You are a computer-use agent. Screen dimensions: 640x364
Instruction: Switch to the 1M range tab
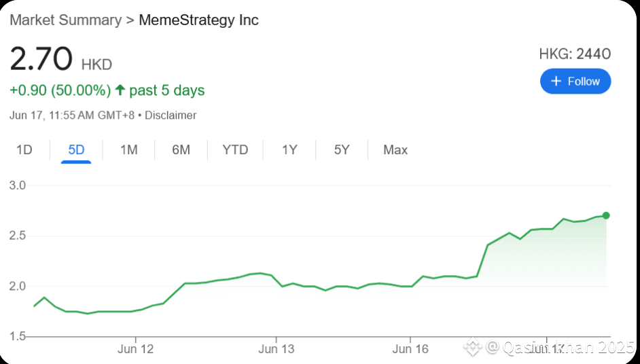click(128, 150)
